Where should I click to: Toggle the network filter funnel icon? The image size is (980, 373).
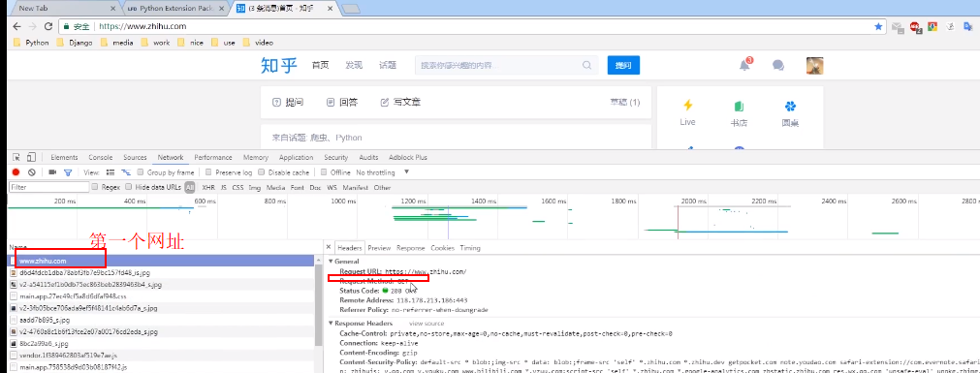(68, 172)
